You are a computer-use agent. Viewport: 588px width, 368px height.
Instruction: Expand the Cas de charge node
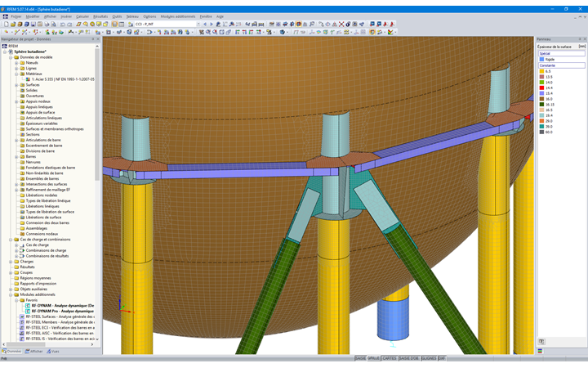(x=16, y=245)
